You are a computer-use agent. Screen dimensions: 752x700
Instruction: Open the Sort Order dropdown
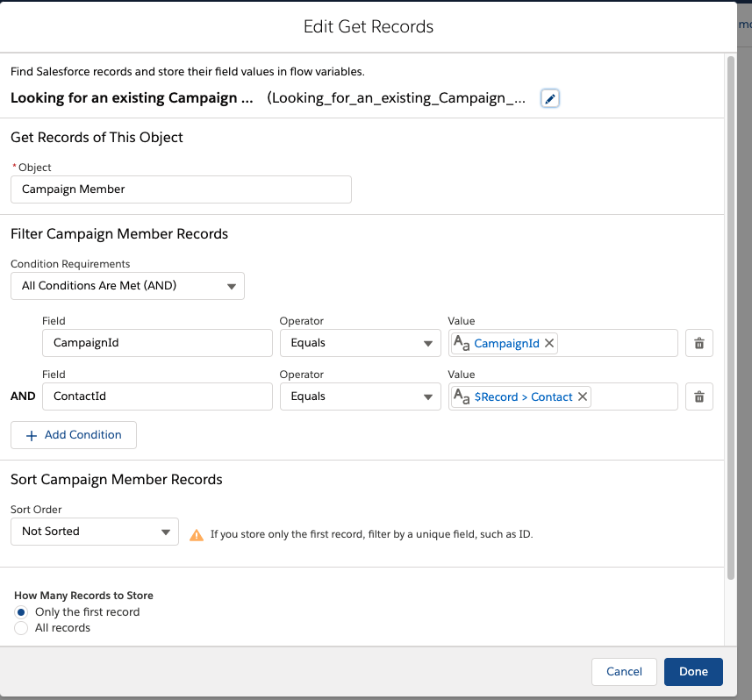tap(95, 532)
